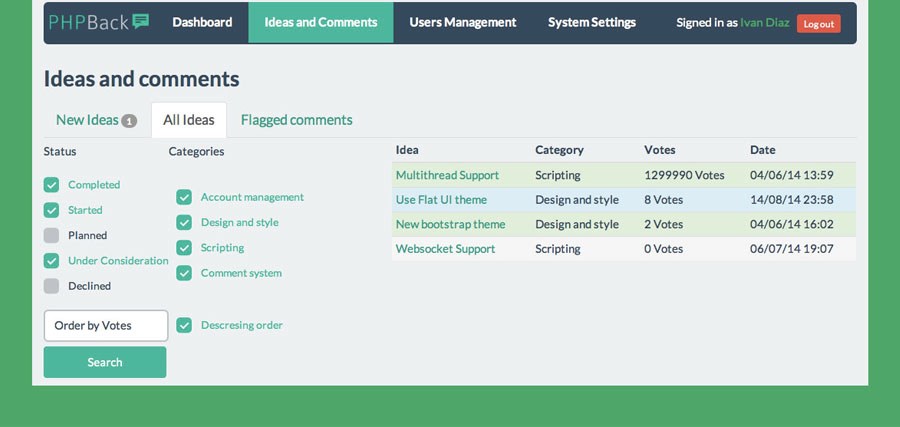Click the 1299990 Votes cell

click(x=684, y=175)
